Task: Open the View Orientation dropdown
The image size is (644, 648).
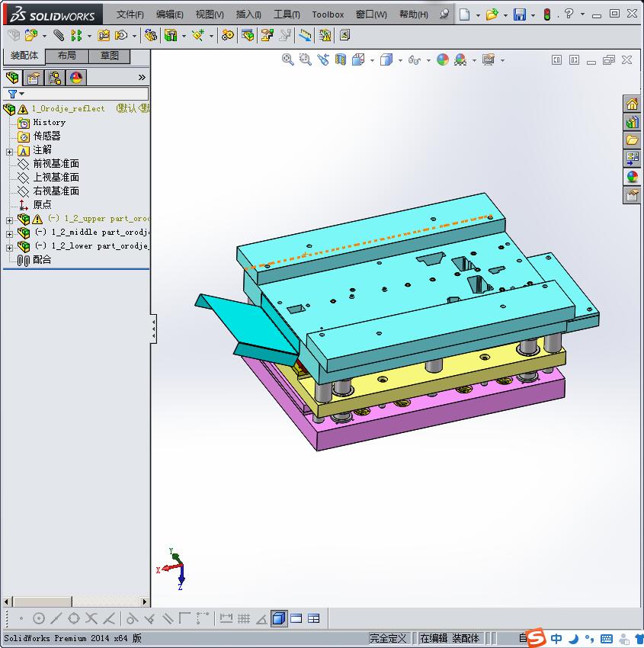Action: 371,59
